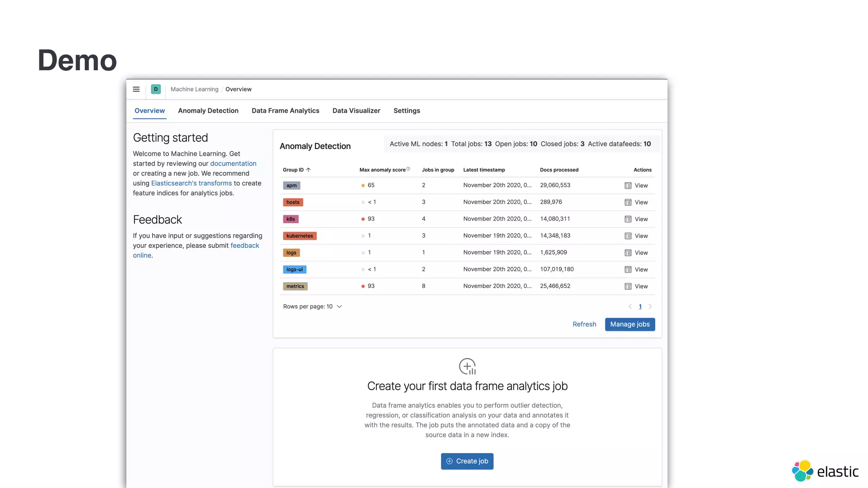Go to previous page chevron

pos(630,307)
